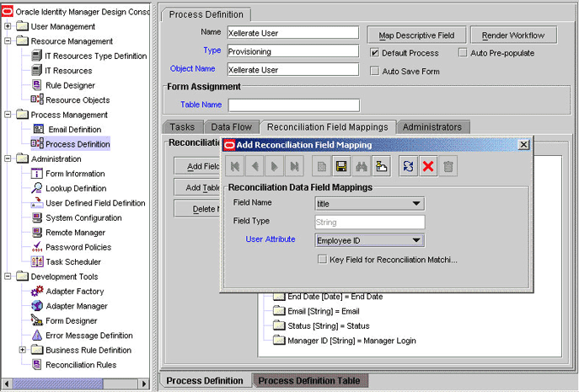
Task: Expand the Business Rule Definition node
Action: tap(23, 350)
